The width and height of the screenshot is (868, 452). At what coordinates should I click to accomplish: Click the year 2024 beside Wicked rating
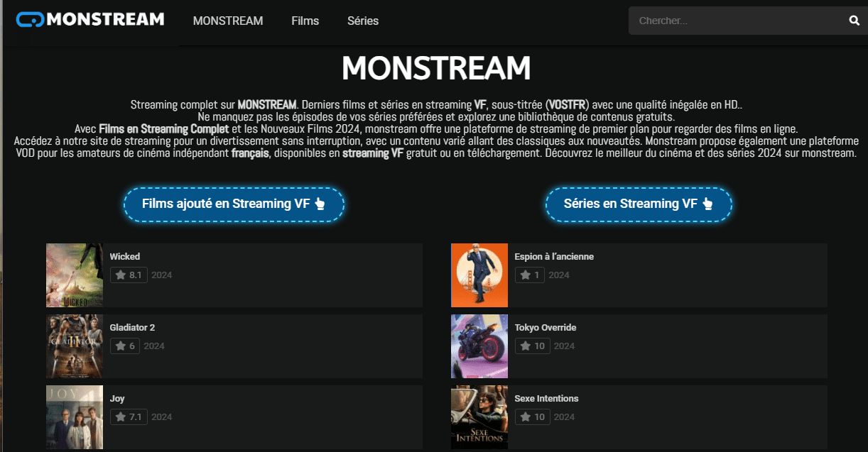pos(161,275)
